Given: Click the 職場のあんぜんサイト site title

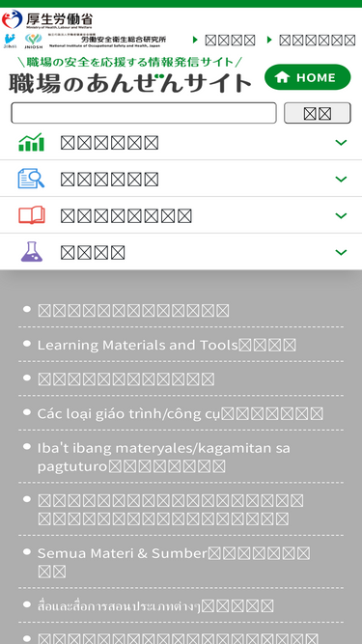Looking at the screenshot, I should [x=129, y=83].
